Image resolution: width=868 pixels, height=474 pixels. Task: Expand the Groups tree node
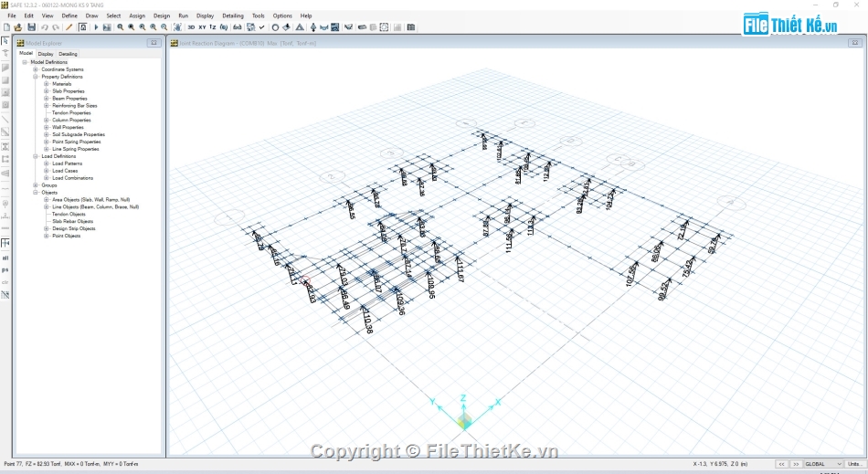coord(36,185)
